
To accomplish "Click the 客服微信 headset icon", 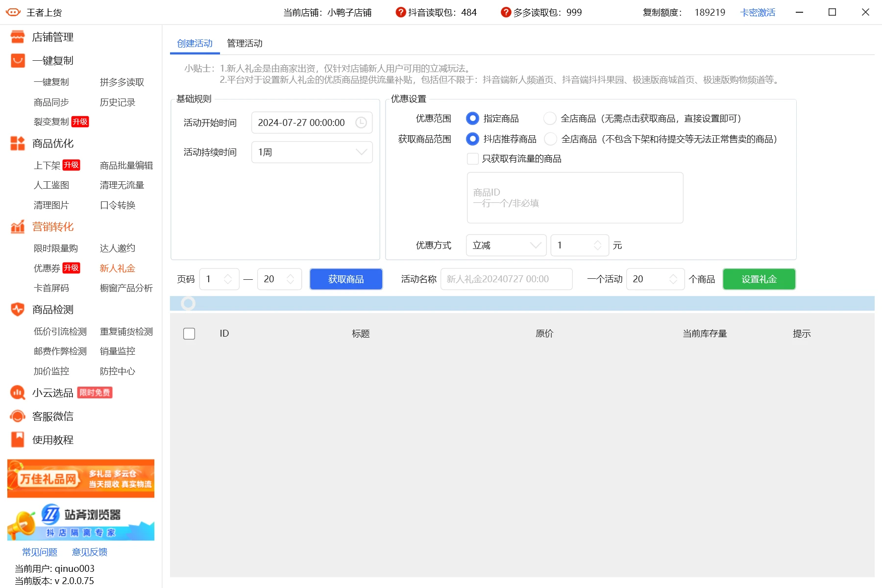I will pos(18,416).
